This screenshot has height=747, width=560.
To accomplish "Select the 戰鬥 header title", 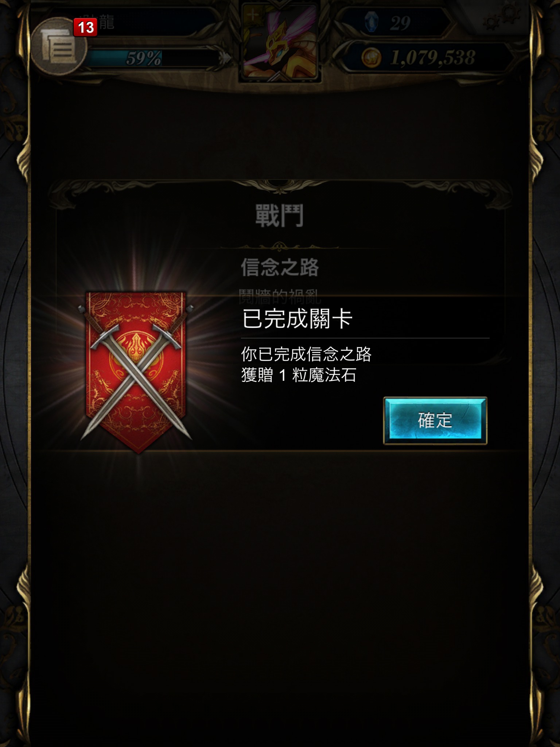I will [279, 216].
